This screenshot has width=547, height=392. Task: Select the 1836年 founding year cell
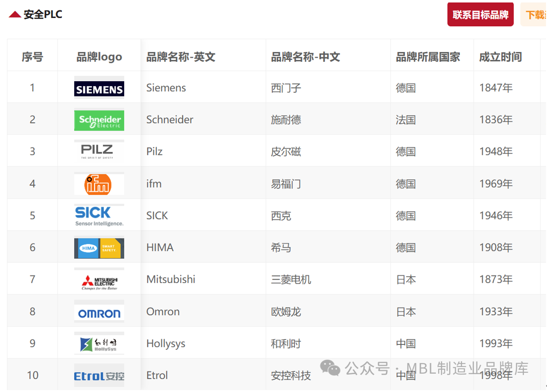click(507, 120)
